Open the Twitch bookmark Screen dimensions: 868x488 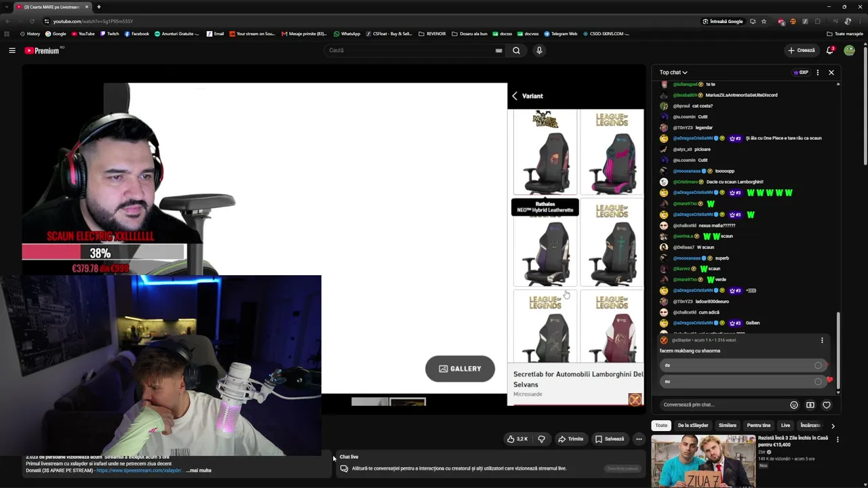pyautogui.click(x=109, y=34)
